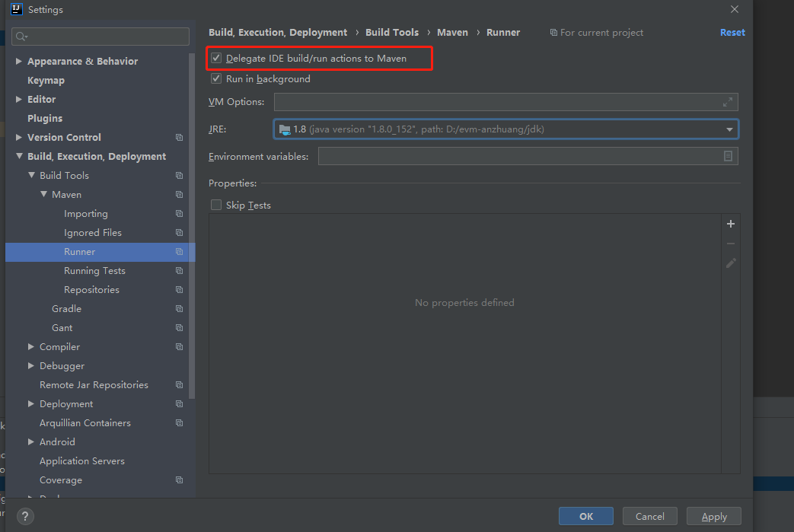Click project-level icon next to Compiler
794x532 pixels.
pyautogui.click(x=179, y=347)
